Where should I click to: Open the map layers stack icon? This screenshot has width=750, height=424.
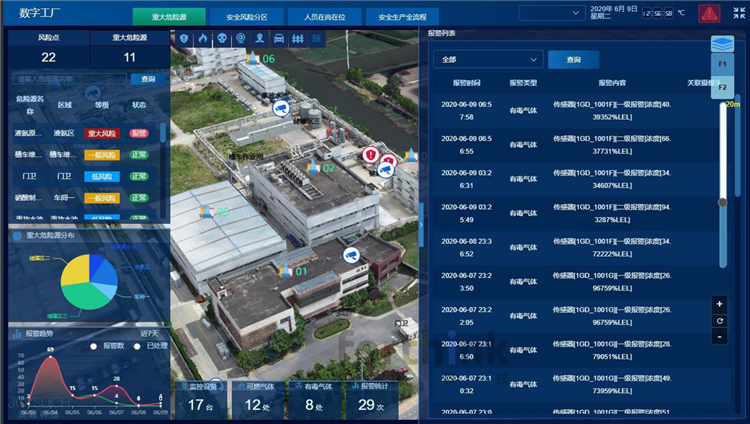pos(722,44)
